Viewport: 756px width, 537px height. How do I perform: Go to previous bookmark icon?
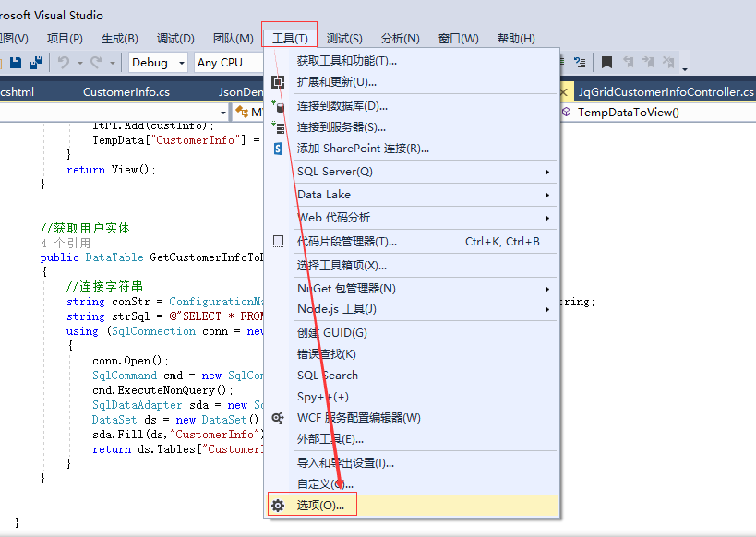click(x=628, y=62)
